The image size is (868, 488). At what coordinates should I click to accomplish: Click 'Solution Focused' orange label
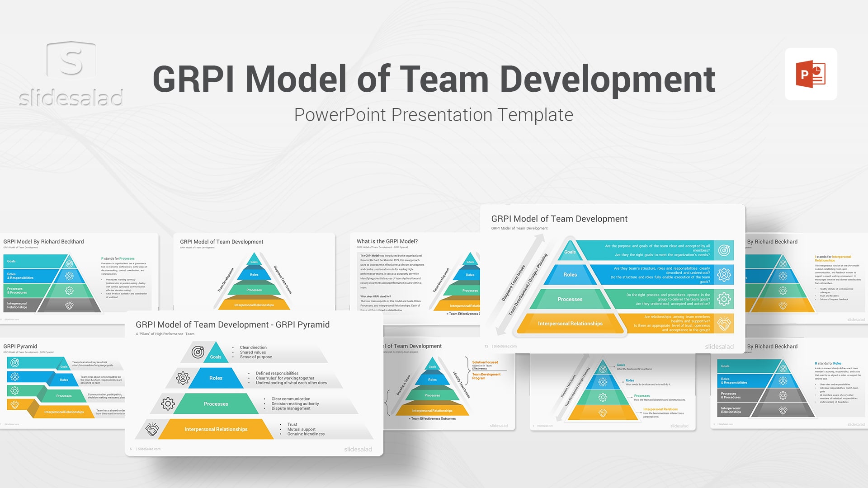pyautogui.click(x=485, y=362)
